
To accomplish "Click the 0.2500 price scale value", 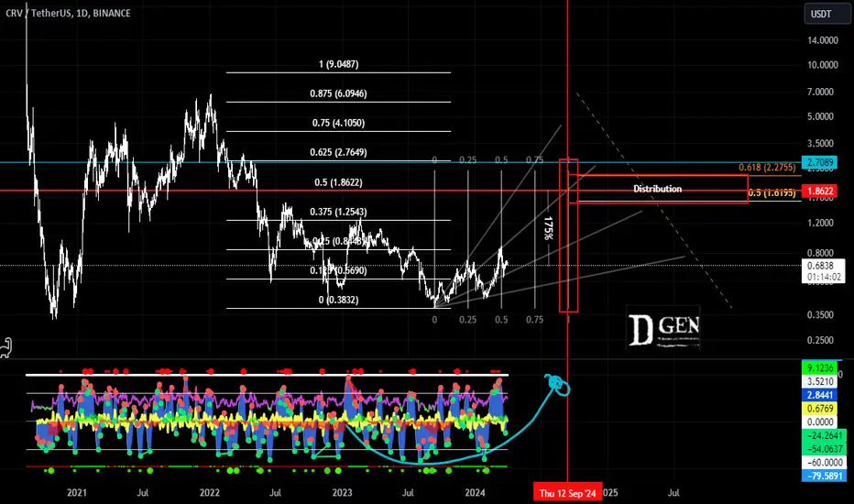I will click(820, 340).
